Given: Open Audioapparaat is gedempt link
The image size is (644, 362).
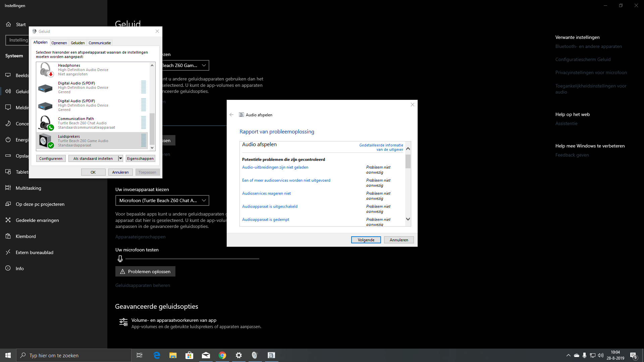Looking at the screenshot, I should 266,220.
